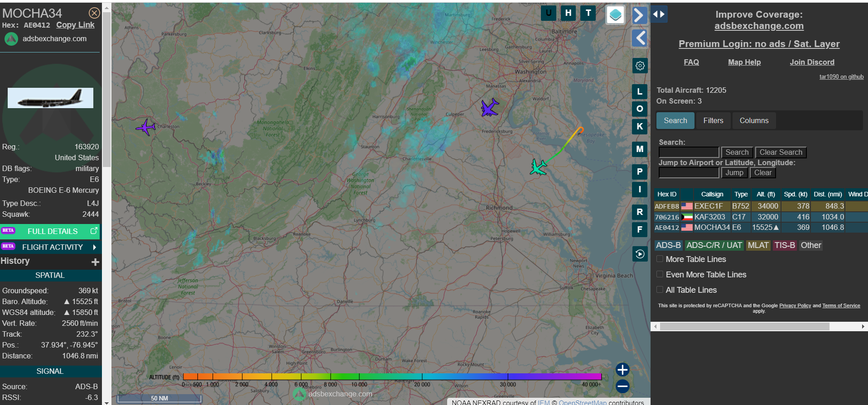This screenshot has width=868, height=405.
Task: Select the purple aircraft near Manassas
Action: [x=489, y=108]
